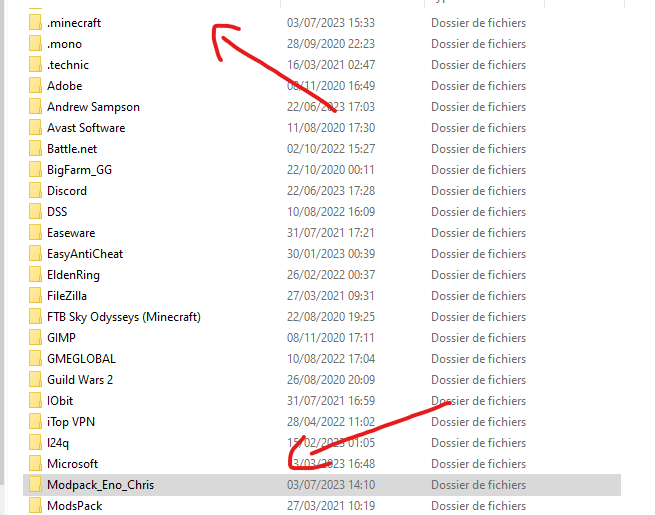Screen dimensions: 655x515
Task: Click the Microsoft folder icon
Action: click(x=36, y=463)
